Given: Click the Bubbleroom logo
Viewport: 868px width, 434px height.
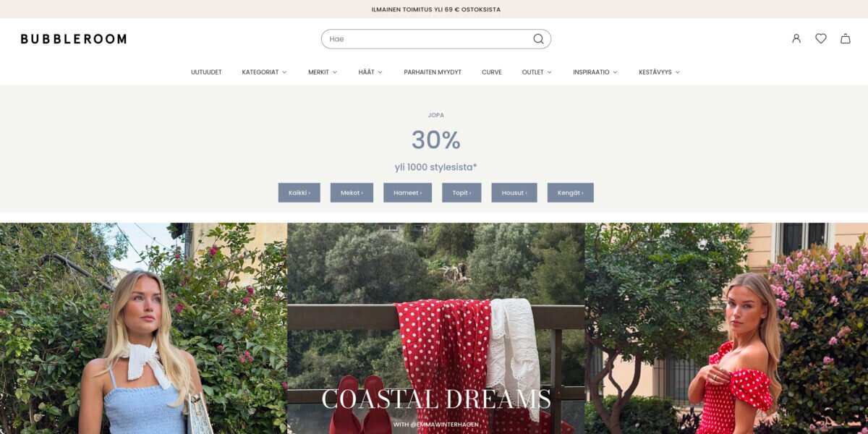Looking at the screenshot, I should click(x=74, y=39).
